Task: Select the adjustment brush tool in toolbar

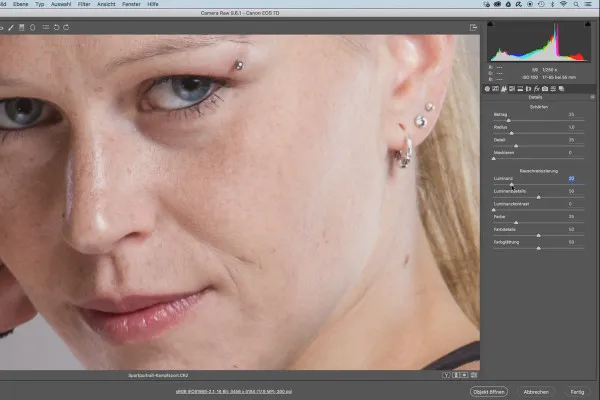Action: (x=11, y=28)
